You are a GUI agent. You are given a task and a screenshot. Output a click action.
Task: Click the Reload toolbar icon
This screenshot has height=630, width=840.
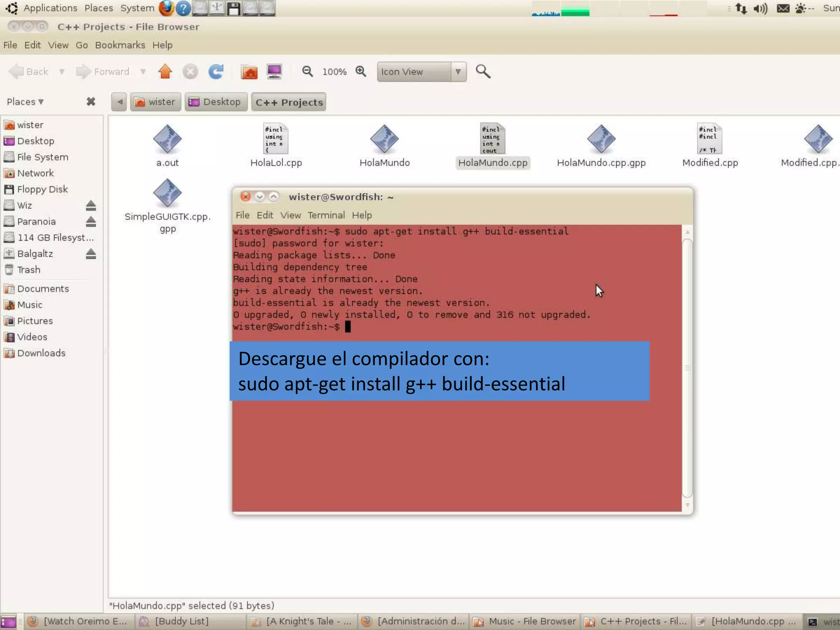(216, 72)
